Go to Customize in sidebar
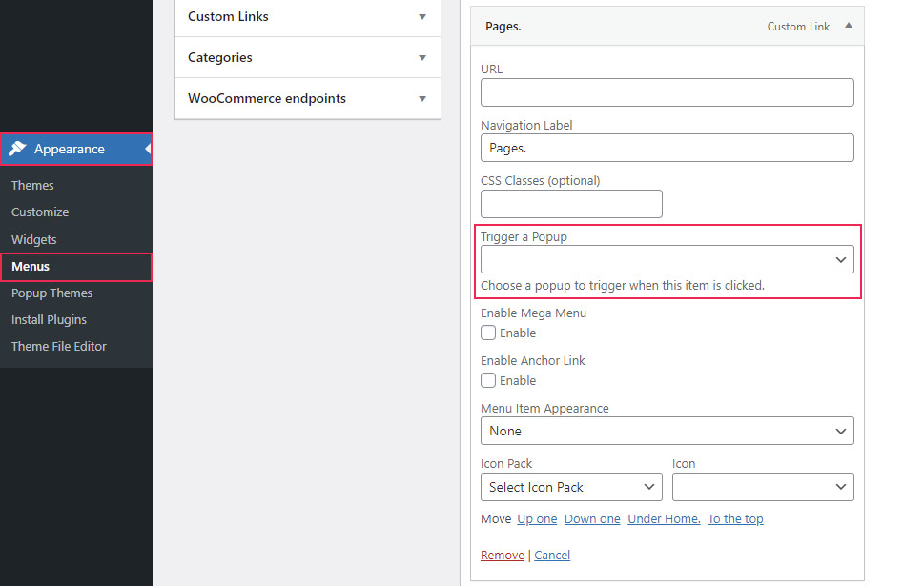The height and width of the screenshot is (586, 924). 40,212
